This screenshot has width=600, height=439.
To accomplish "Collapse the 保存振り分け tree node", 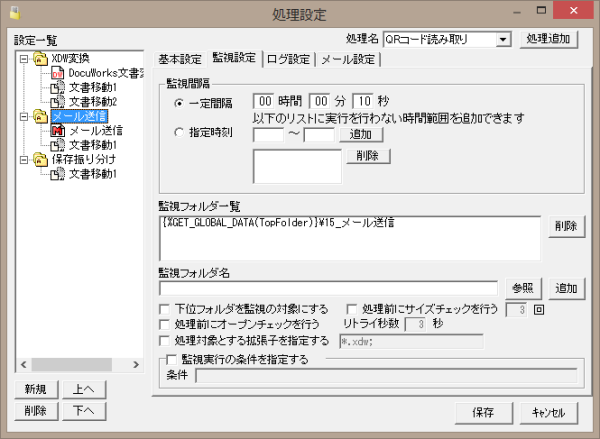I will [x=24, y=160].
